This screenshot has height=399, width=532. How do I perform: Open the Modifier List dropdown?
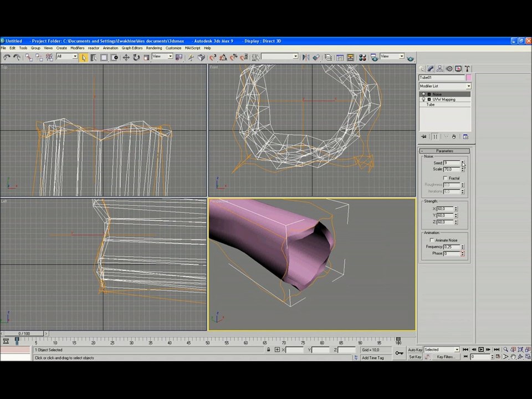tap(445, 86)
